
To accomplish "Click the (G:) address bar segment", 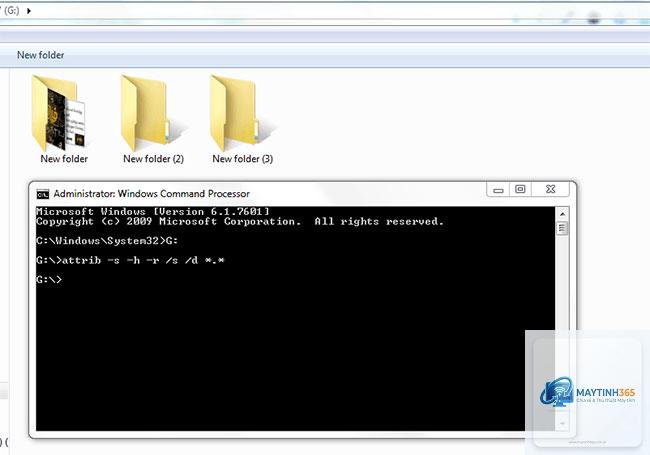I will 12,11.
